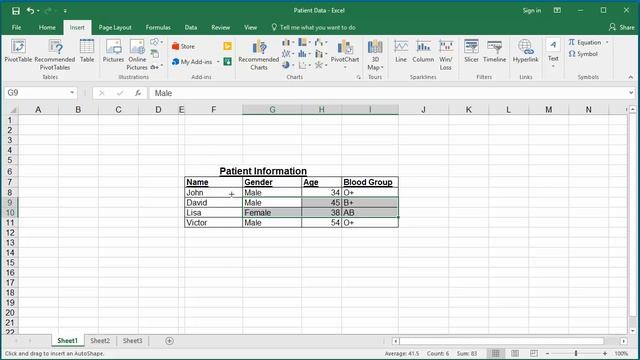Select the cell containing Victor
Image resolution: width=640 pixels, height=360 pixels.
pyautogui.click(x=213, y=223)
